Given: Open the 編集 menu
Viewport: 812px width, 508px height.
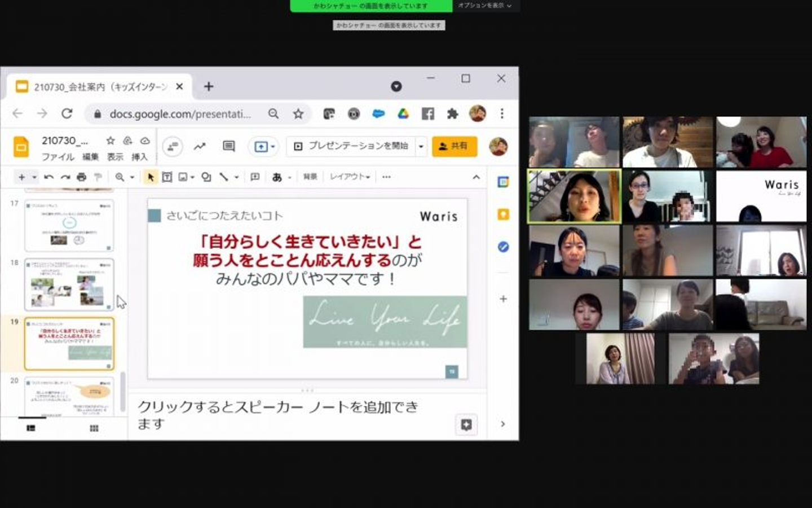Looking at the screenshot, I should (90, 157).
